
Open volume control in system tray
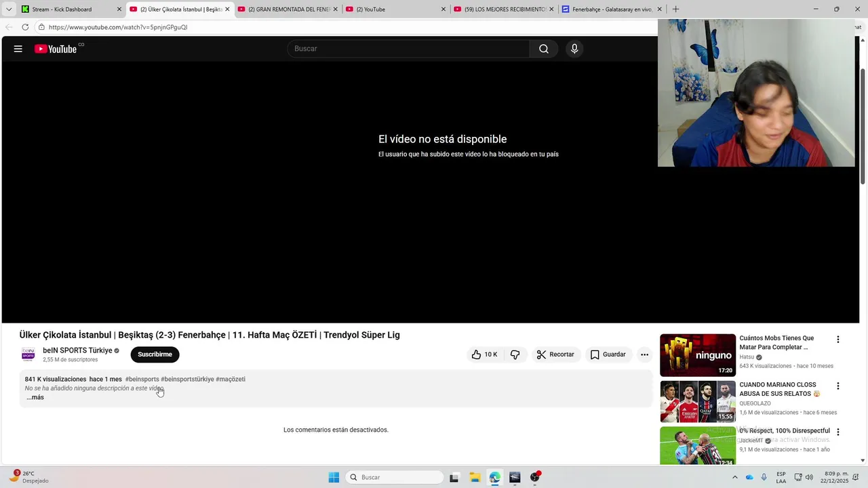click(810, 477)
